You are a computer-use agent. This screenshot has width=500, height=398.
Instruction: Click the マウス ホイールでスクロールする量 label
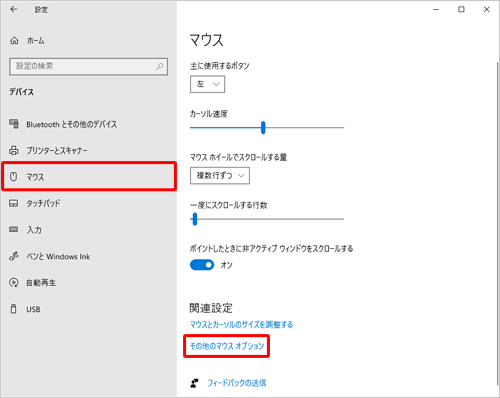pyautogui.click(x=239, y=157)
